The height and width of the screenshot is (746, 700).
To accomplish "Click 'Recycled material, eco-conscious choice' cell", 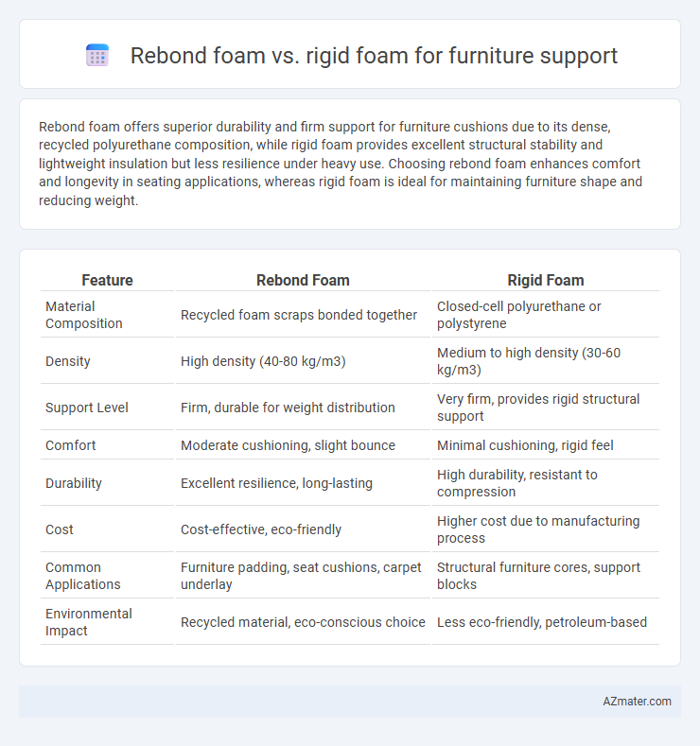I will 303,622.
